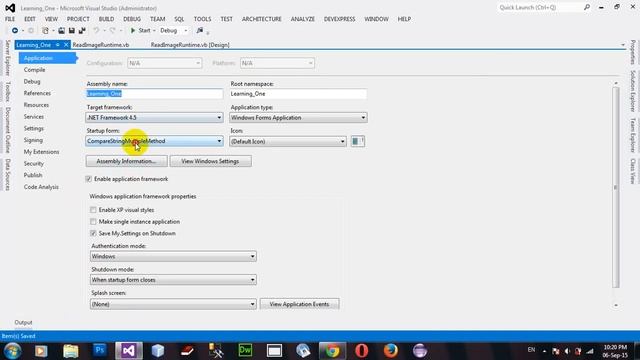The height and width of the screenshot is (360, 640).
Task: Open the Splash screen dropdown
Action: tap(173, 304)
